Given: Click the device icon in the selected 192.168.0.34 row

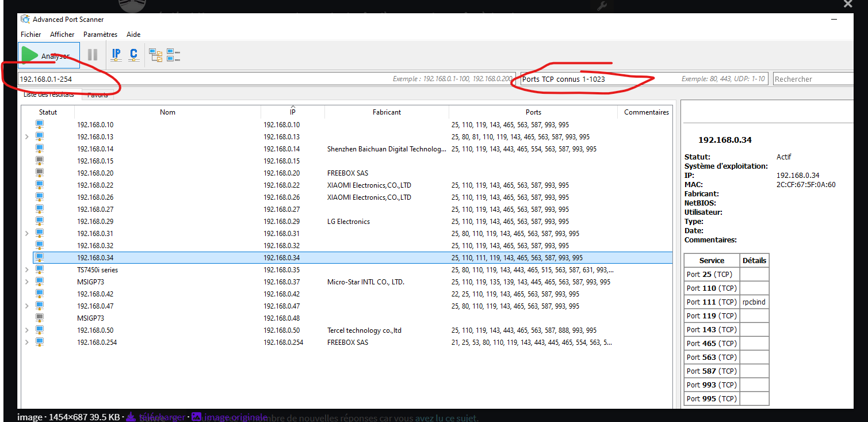Looking at the screenshot, I should (x=40, y=257).
